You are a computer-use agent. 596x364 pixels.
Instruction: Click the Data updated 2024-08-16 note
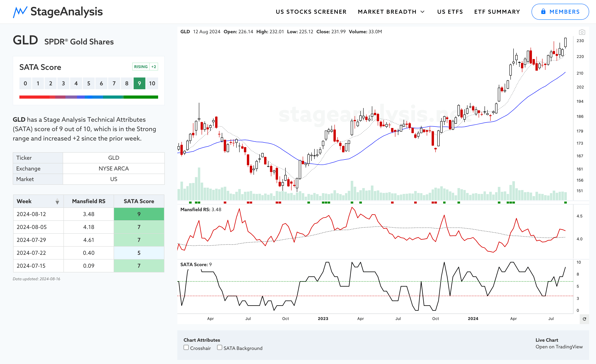coord(36,279)
